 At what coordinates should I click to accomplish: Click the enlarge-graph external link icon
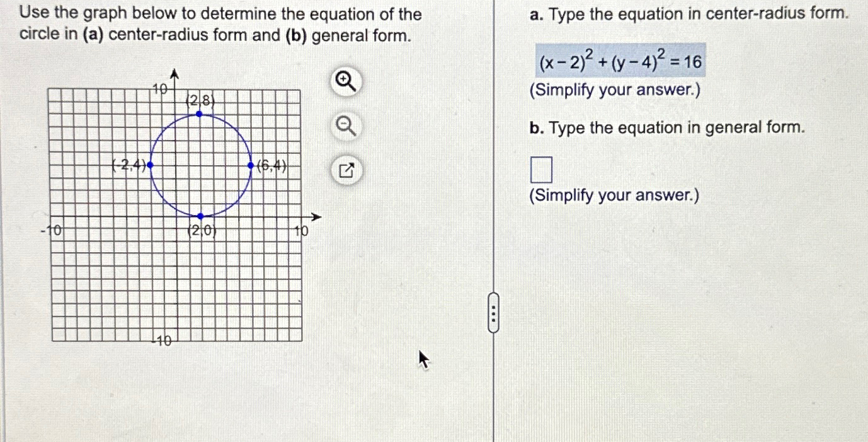[345, 169]
